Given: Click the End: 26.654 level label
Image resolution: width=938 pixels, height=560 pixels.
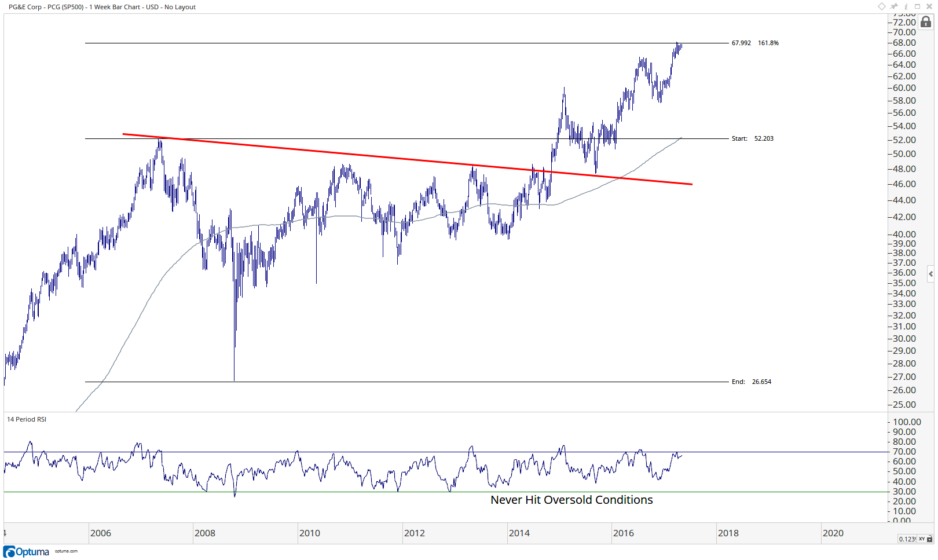Looking at the screenshot, I should 751,382.
